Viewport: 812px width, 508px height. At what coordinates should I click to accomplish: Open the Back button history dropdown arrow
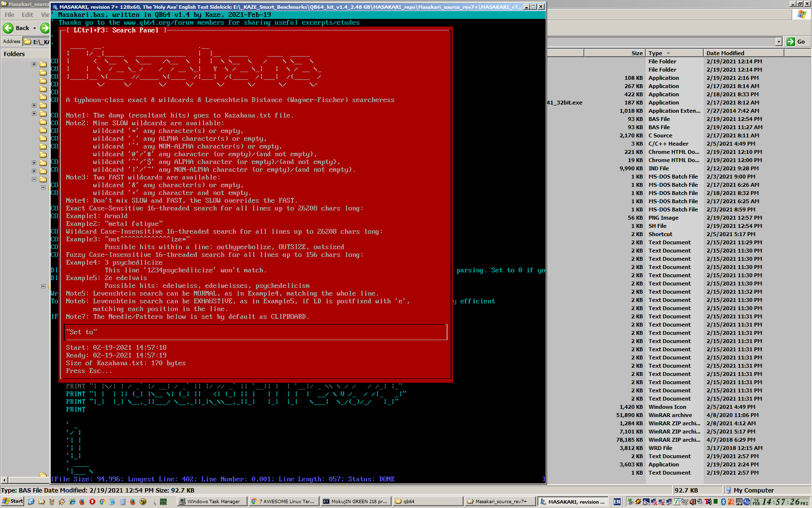(x=34, y=28)
